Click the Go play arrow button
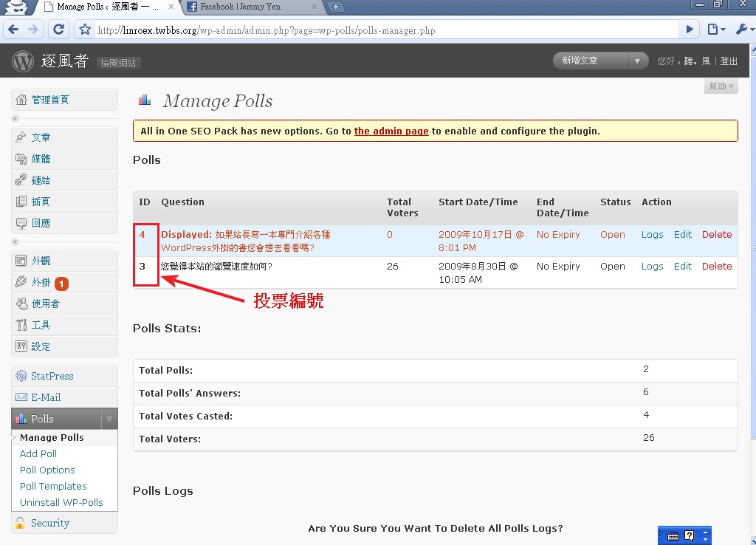Viewport: 756px width, 545px height. pos(690,30)
